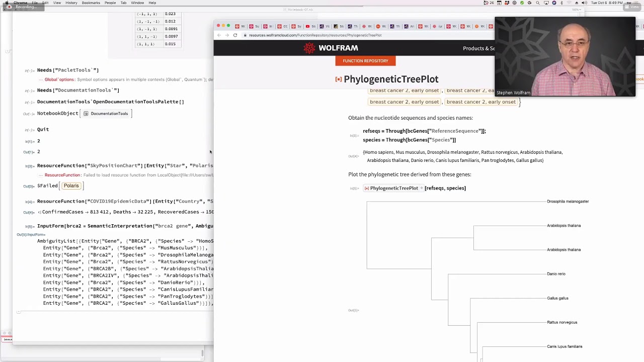Reload the Wolfram Function Repository page
644x362 pixels.
tap(235, 35)
